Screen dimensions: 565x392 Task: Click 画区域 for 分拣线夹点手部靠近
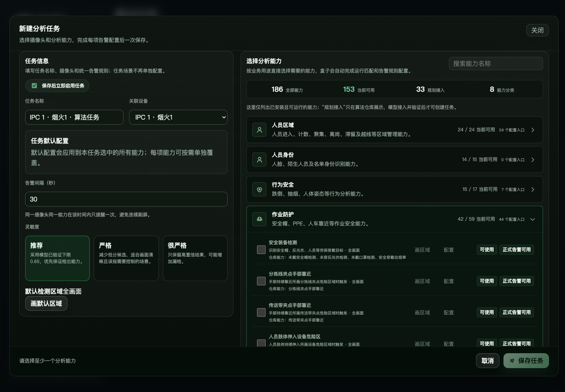[x=423, y=281]
